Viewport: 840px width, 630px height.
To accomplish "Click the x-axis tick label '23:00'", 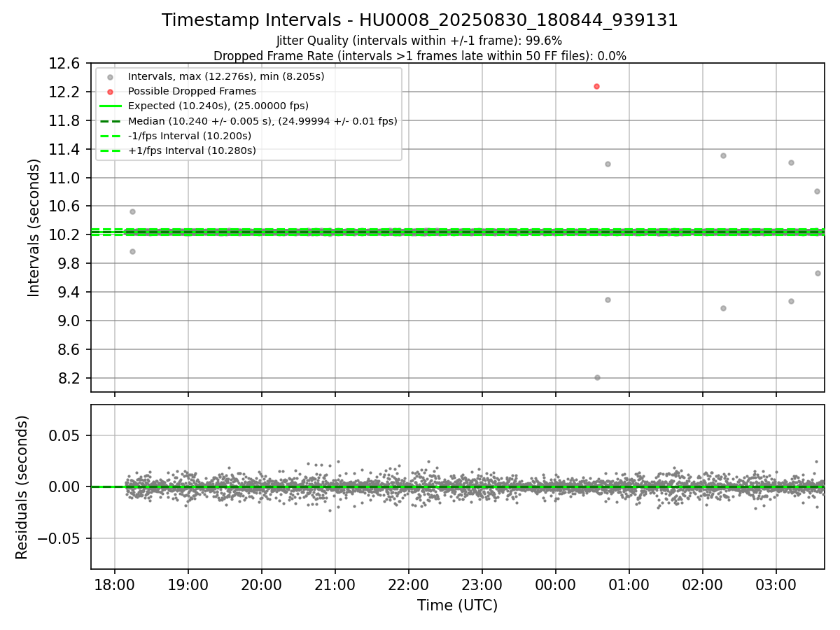I will [482, 584].
